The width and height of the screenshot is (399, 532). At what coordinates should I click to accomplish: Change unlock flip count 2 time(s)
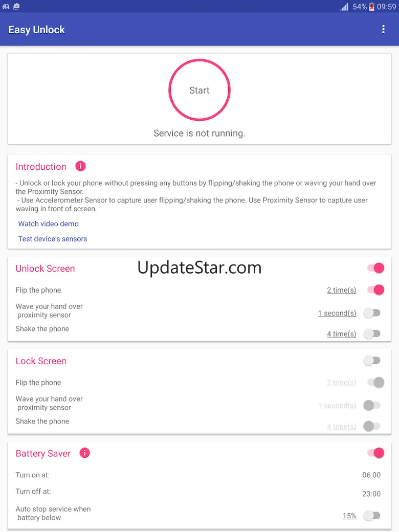[341, 290]
